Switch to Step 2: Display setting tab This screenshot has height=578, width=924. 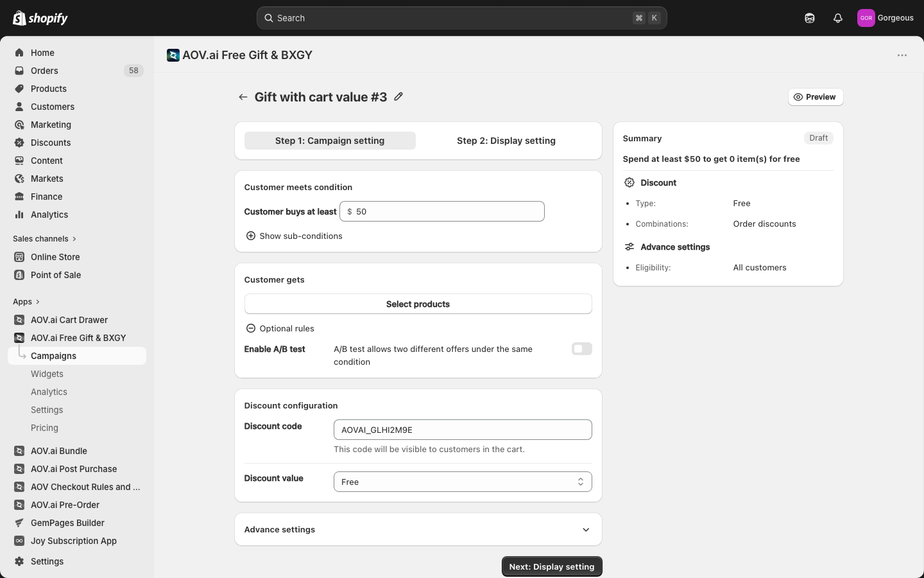tap(506, 141)
